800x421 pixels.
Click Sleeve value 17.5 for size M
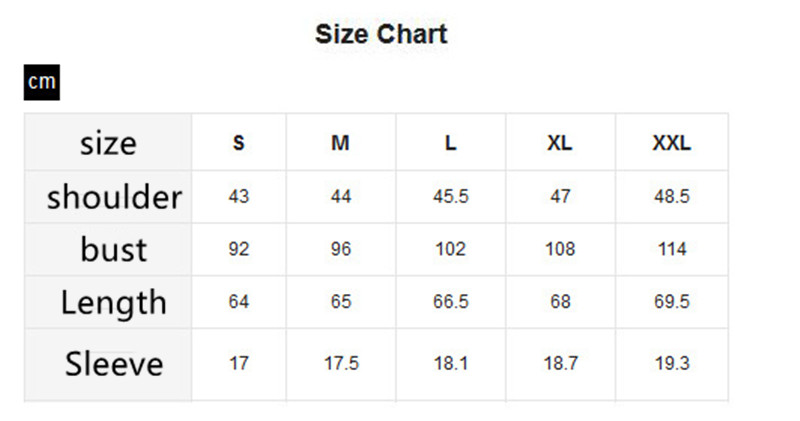(341, 364)
